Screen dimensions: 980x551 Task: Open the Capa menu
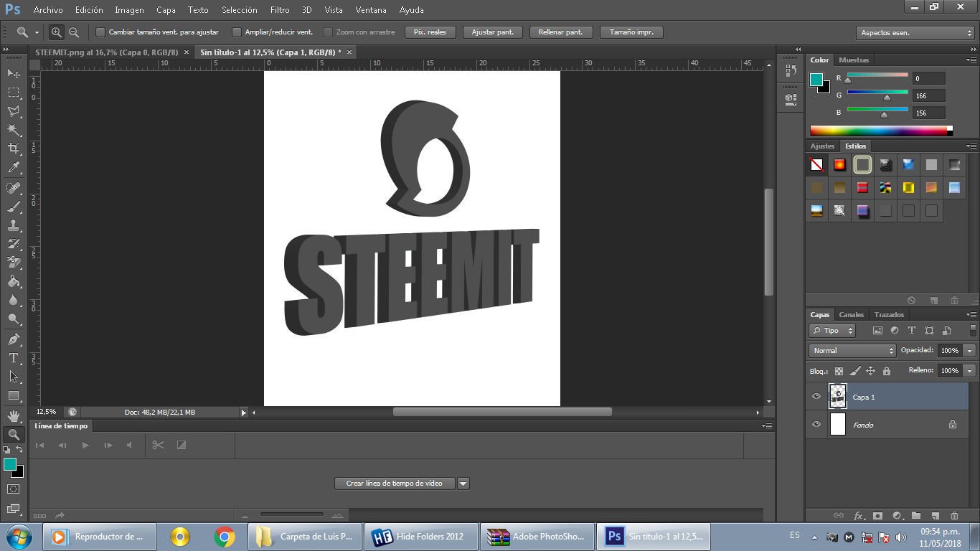point(166,10)
